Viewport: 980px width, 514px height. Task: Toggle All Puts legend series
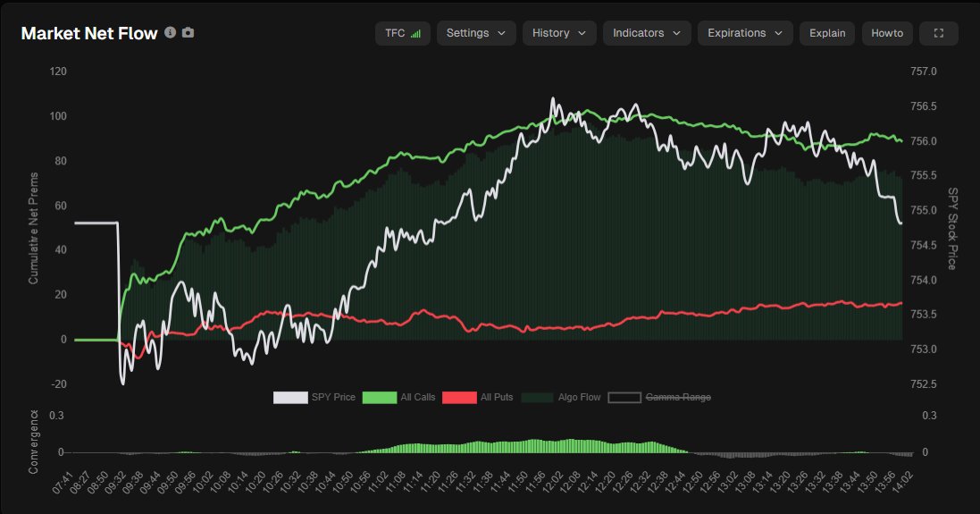pos(478,397)
